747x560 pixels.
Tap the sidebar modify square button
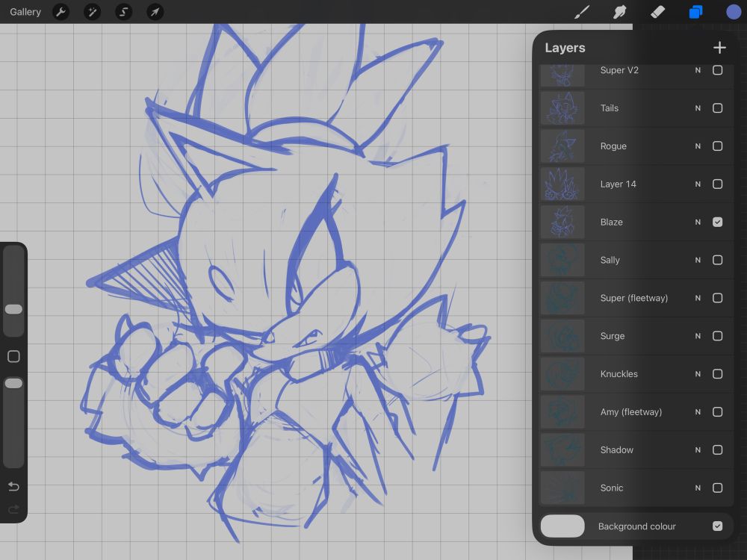tap(13, 357)
